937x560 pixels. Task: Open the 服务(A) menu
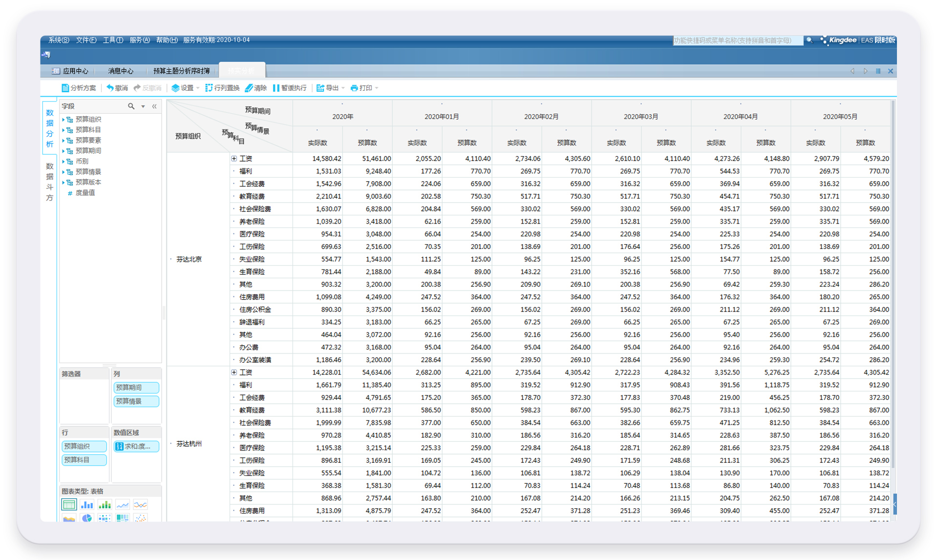140,40
